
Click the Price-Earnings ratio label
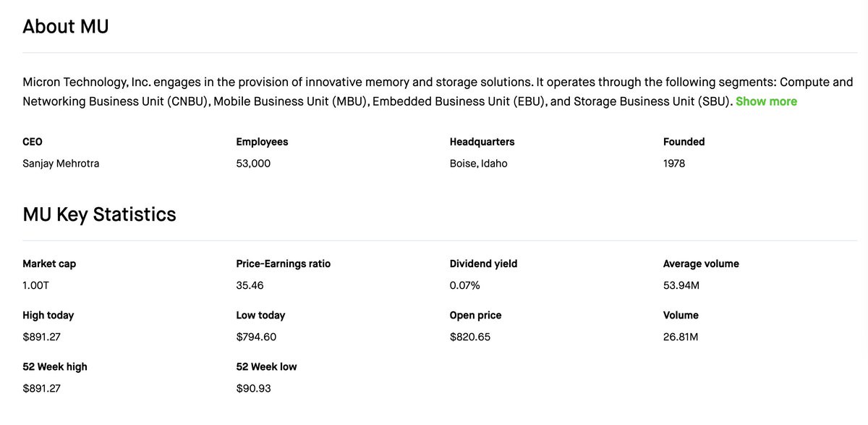tap(284, 264)
